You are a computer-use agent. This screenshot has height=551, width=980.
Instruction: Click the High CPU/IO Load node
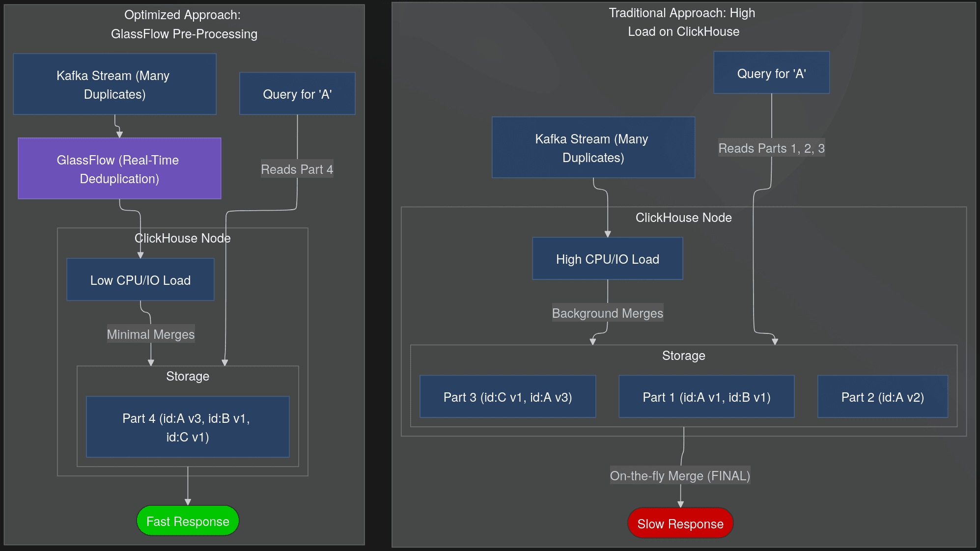coord(607,259)
